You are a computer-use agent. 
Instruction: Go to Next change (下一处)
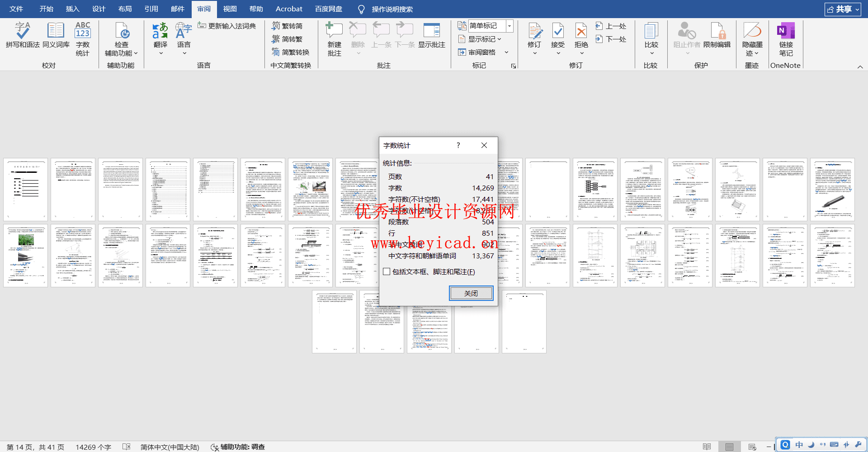coord(611,39)
